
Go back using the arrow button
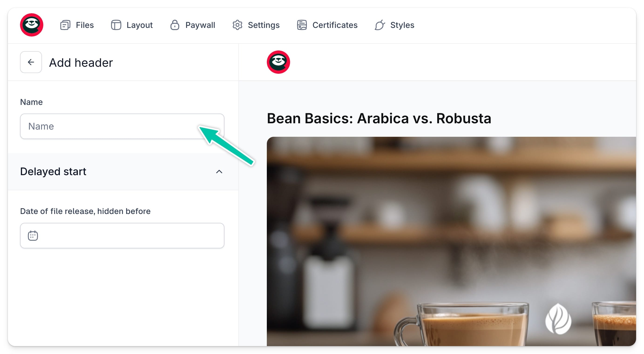click(x=31, y=62)
